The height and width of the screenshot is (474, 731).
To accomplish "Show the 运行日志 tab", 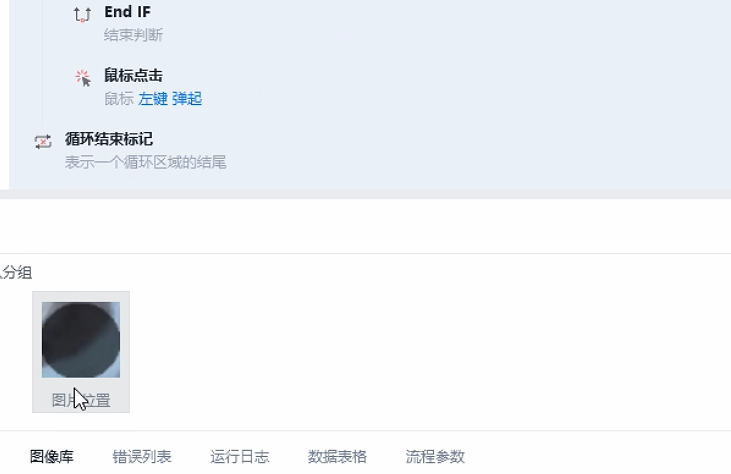I will (x=240, y=457).
